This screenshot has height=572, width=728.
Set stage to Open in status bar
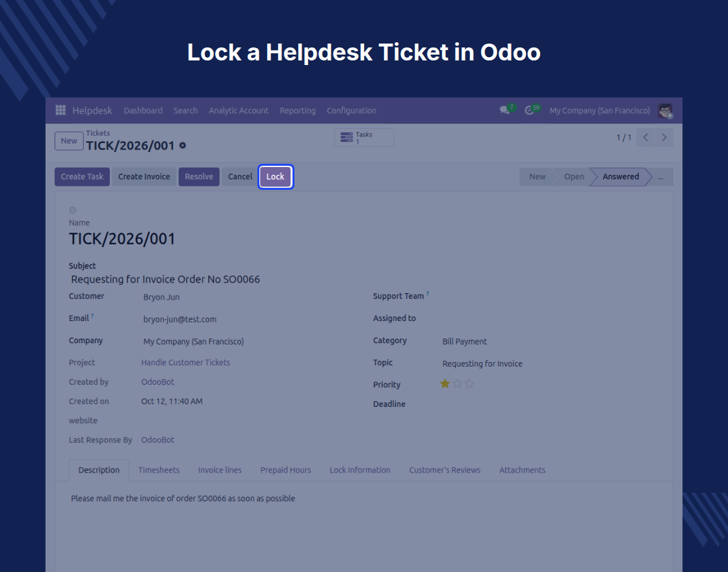574,177
